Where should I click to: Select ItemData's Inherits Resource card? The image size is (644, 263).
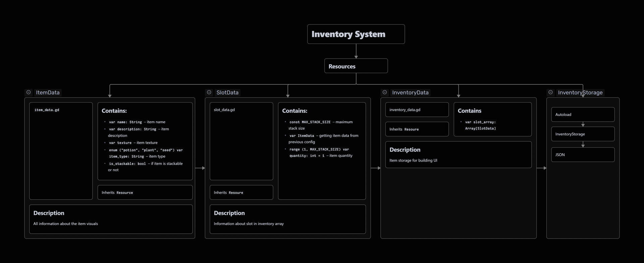[x=145, y=193]
